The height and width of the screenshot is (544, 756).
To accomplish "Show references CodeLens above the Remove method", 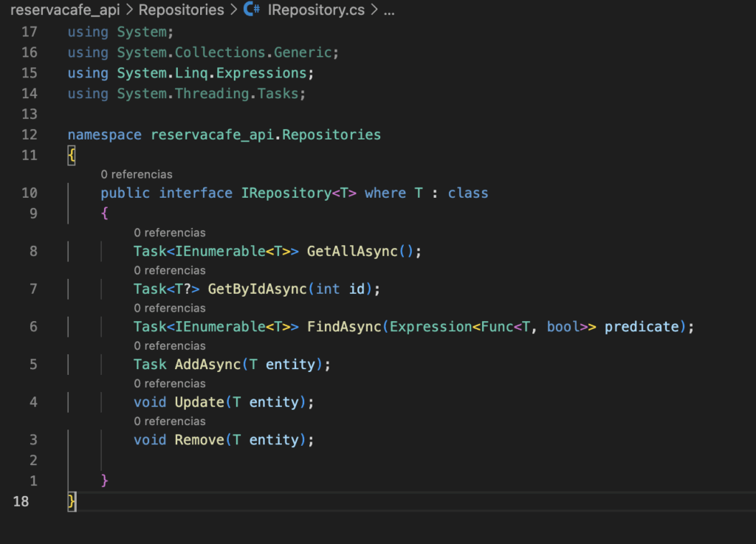I will [x=170, y=421].
